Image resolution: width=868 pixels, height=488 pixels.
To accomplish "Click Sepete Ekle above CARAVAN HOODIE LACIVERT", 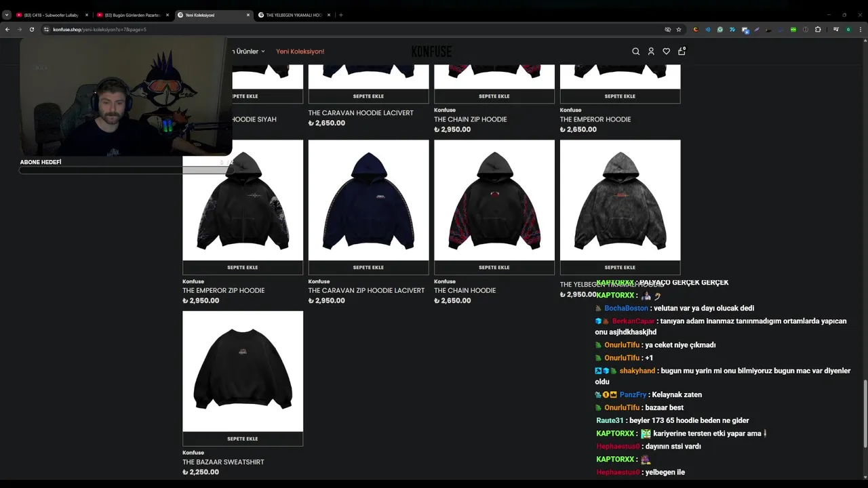I will pos(368,96).
